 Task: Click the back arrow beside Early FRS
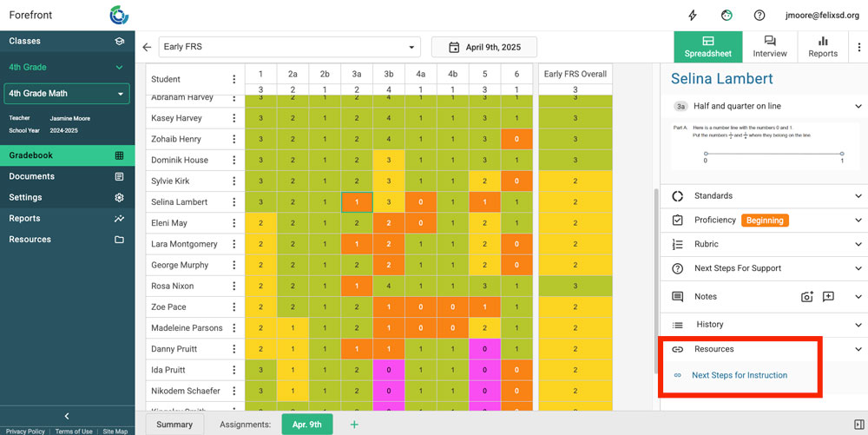(x=147, y=47)
